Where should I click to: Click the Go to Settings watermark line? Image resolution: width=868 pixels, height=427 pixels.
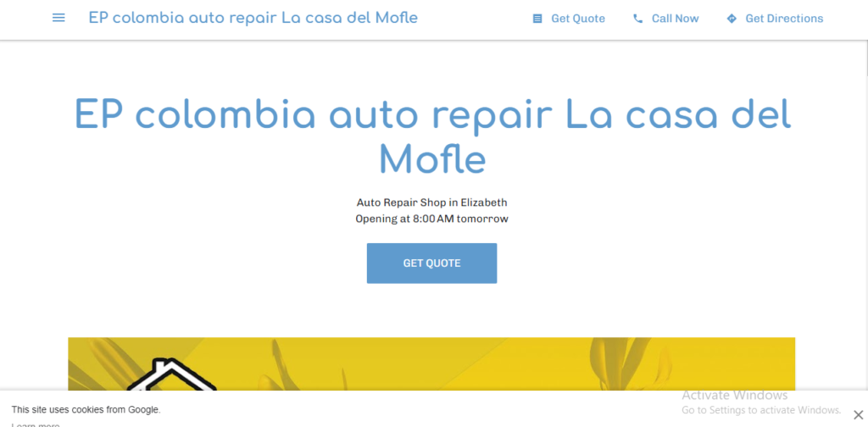click(x=760, y=410)
